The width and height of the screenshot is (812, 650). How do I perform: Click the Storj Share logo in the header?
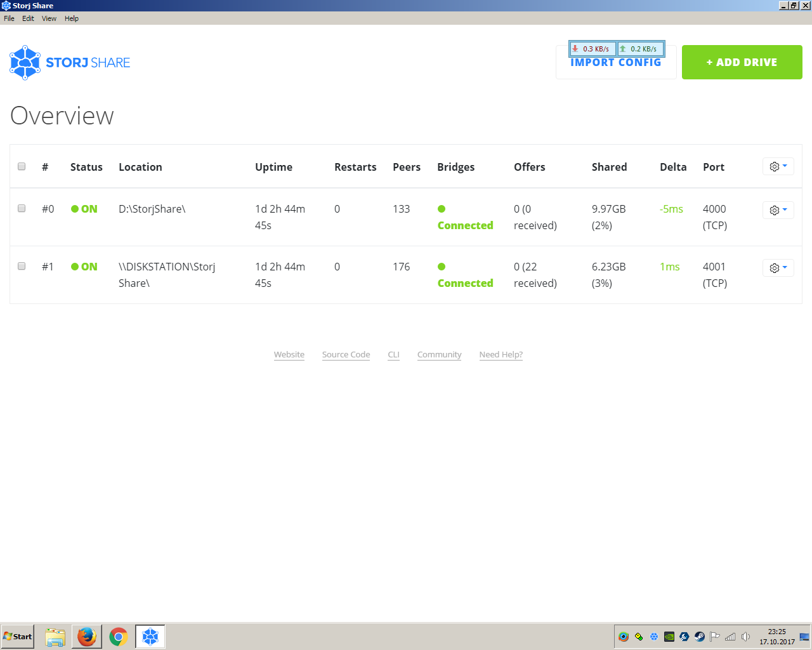click(x=70, y=62)
